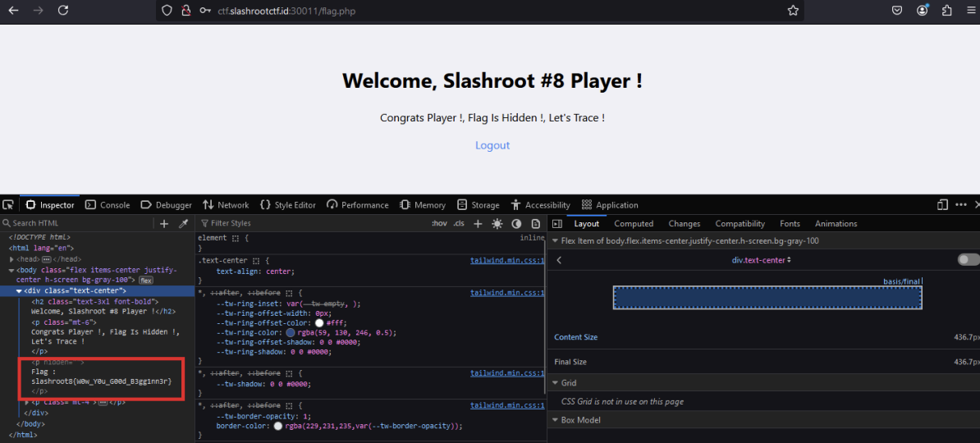The height and width of the screenshot is (443, 980).
Task: Add a new CSS rule with plus icon
Action: click(x=479, y=224)
